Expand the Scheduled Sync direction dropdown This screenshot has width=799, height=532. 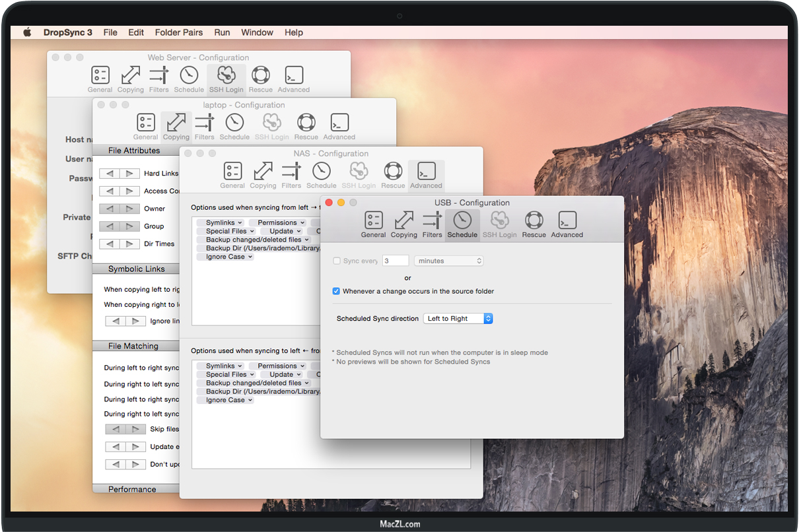[x=458, y=319]
